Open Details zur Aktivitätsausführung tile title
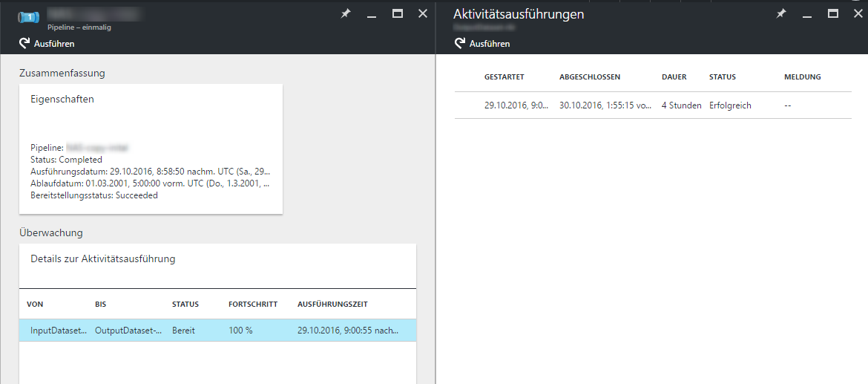The width and height of the screenshot is (868, 384). tap(103, 259)
